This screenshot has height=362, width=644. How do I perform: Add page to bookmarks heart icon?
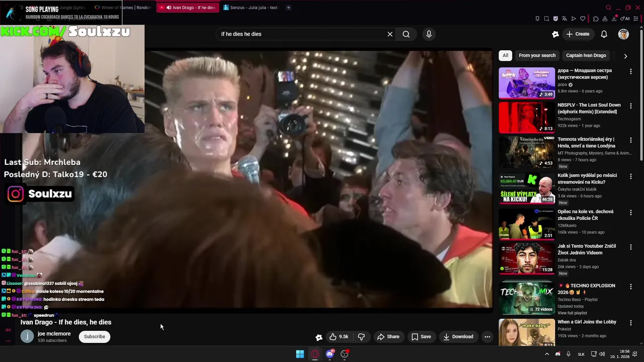tap(583, 19)
